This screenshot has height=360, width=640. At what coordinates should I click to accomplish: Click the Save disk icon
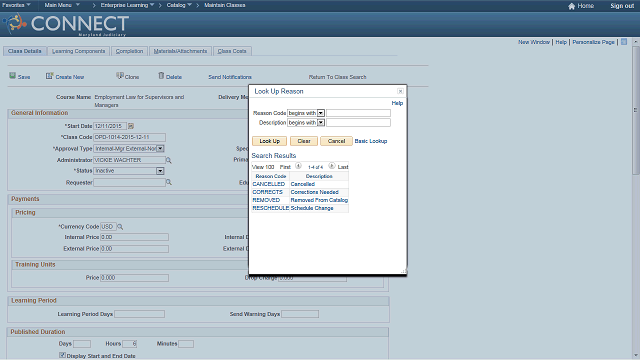[x=13, y=76]
